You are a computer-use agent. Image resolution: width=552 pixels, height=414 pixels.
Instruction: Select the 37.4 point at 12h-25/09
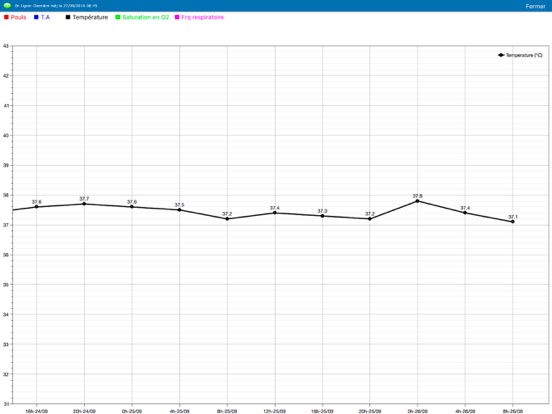click(x=275, y=213)
